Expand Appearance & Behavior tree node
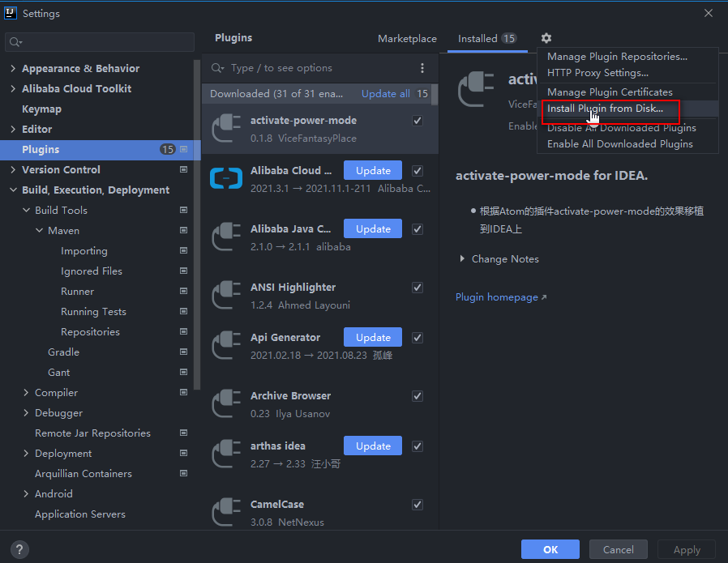This screenshot has height=563, width=728. coord(12,69)
